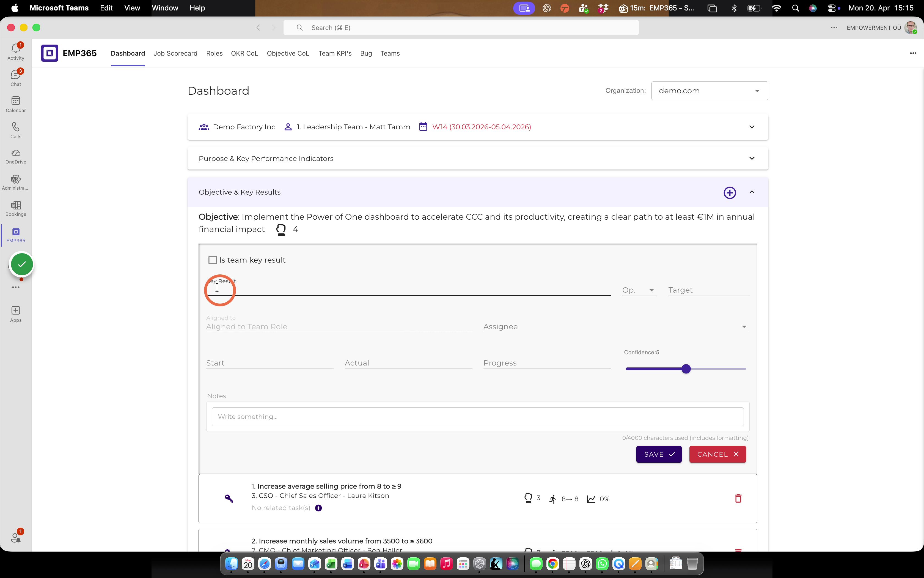Open the View menu in menu bar

point(132,8)
